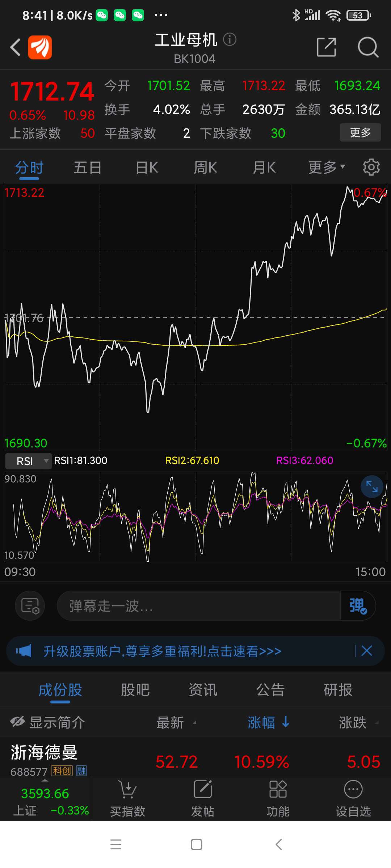Tap the 科创 tag on 浙海德曼
The width and height of the screenshot is (391, 868).
(x=62, y=771)
